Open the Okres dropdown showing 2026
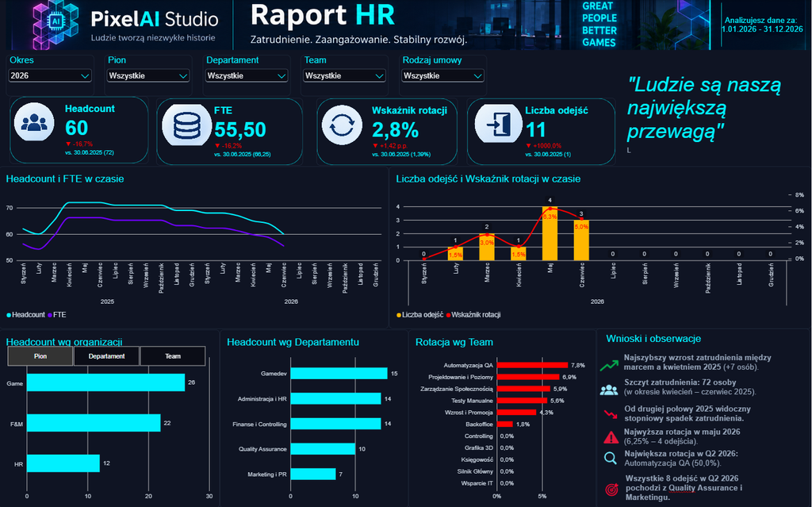 tap(50, 75)
